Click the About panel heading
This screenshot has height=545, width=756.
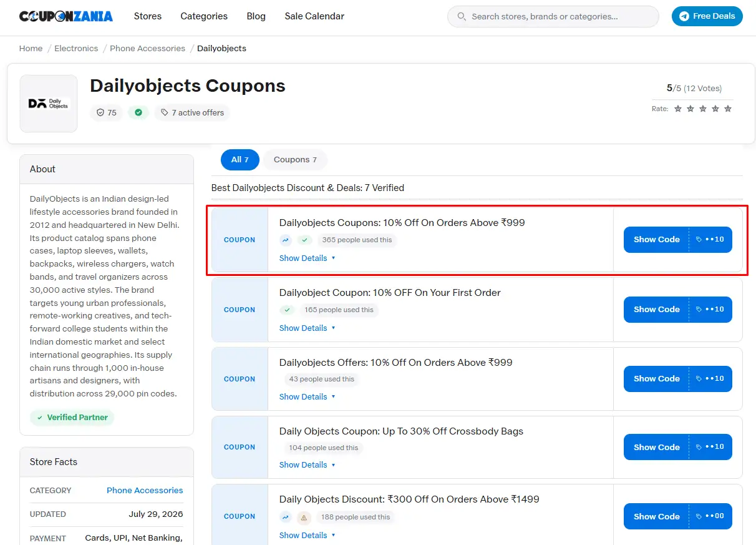point(42,169)
